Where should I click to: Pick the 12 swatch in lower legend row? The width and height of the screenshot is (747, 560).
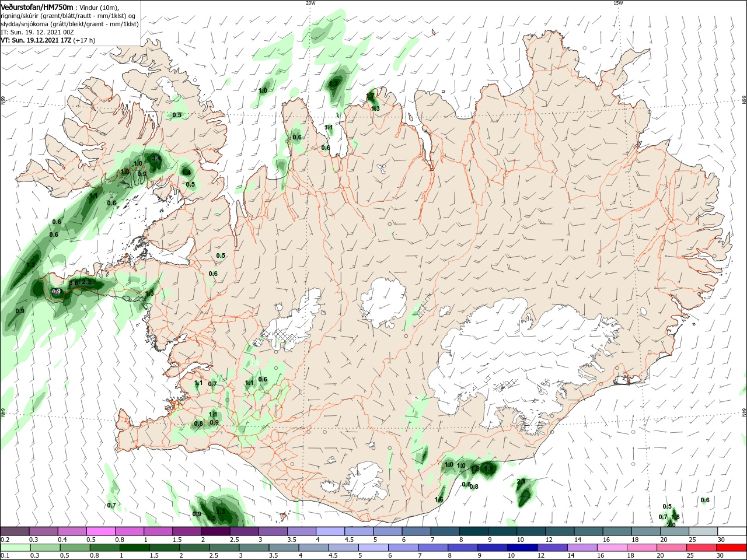(x=552, y=548)
